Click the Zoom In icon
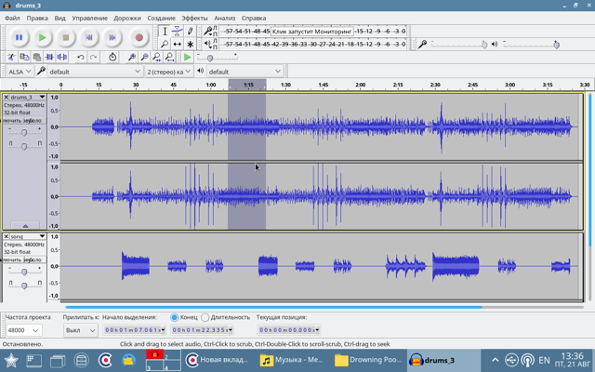The width and height of the screenshot is (595, 372). [x=132, y=57]
